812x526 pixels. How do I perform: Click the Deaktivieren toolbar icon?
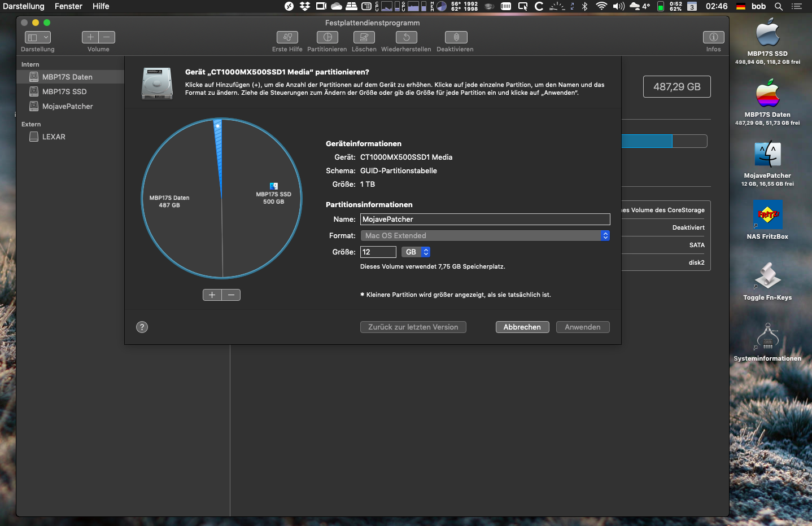click(x=456, y=37)
